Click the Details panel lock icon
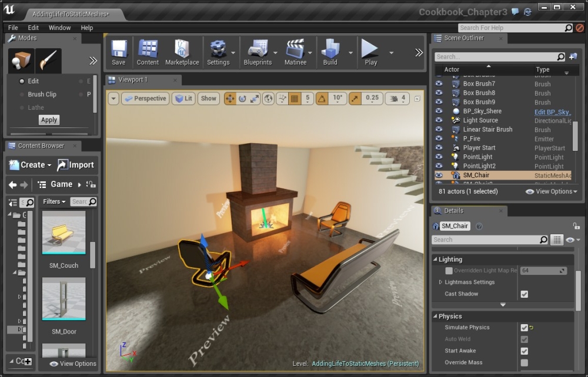The height and width of the screenshot is (377, 588). click(x=576, y=225)
